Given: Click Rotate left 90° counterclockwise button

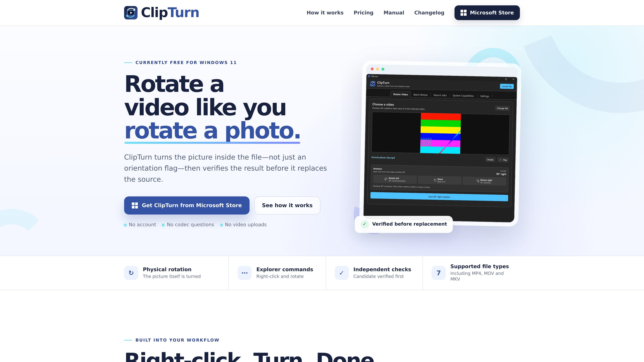Looking at the screenshot, I should (395, 179).
